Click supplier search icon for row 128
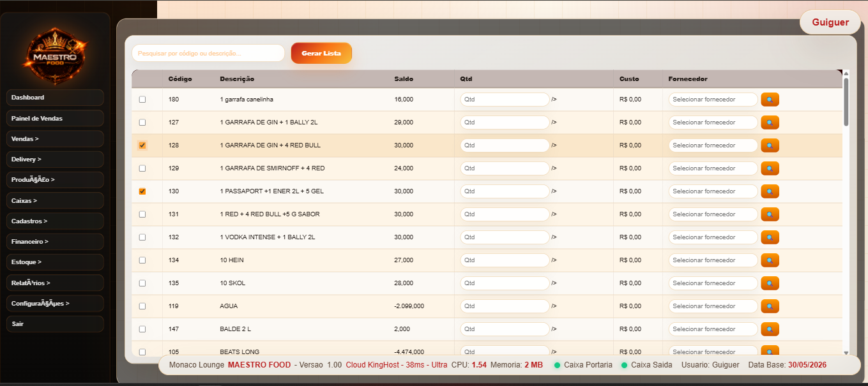 coord(770,145)
